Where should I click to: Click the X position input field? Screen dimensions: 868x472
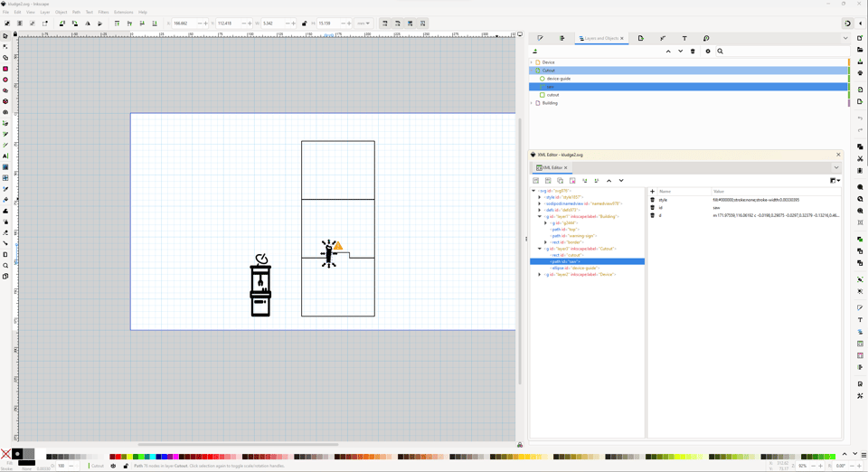point(184,24)
